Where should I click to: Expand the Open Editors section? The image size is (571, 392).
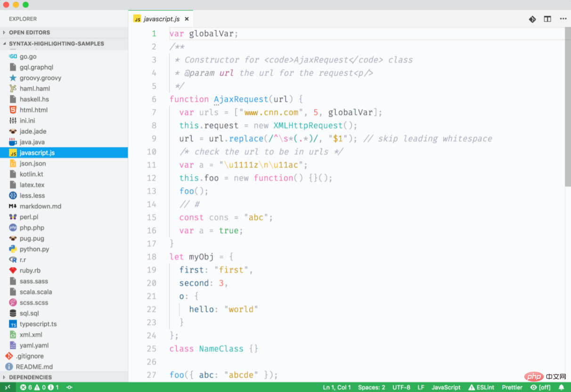coord(29,32)
